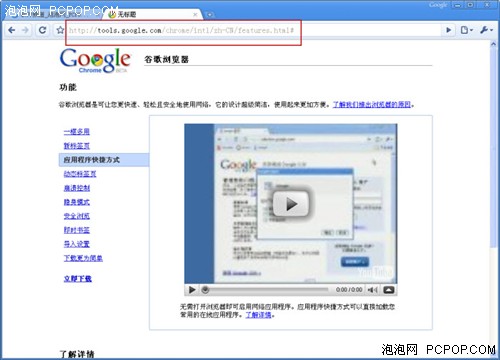Play the video using the control bar button
The height and width of the screenshot is (360, 500).
pyautogui.click(x=192, y=290)
